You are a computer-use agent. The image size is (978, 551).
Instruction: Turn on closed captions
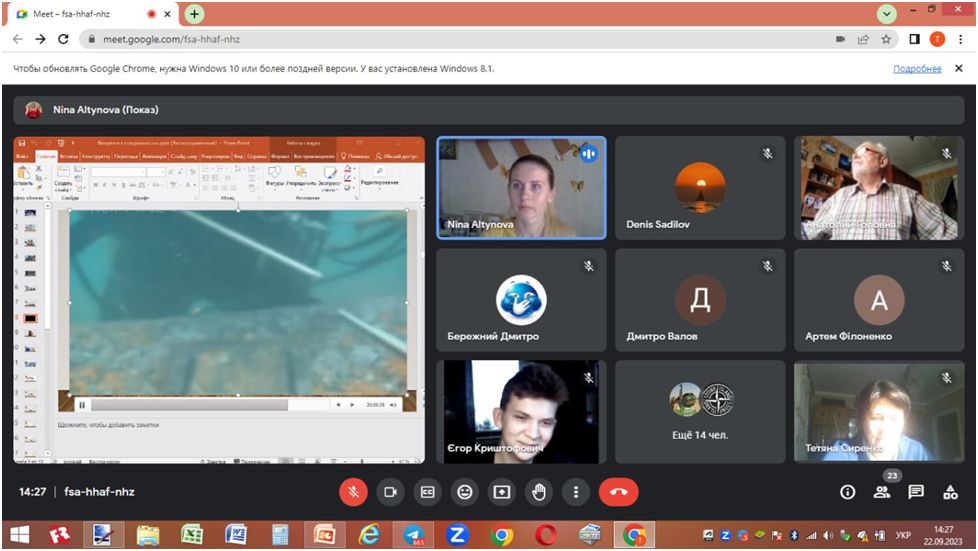[x=427, y=492]
